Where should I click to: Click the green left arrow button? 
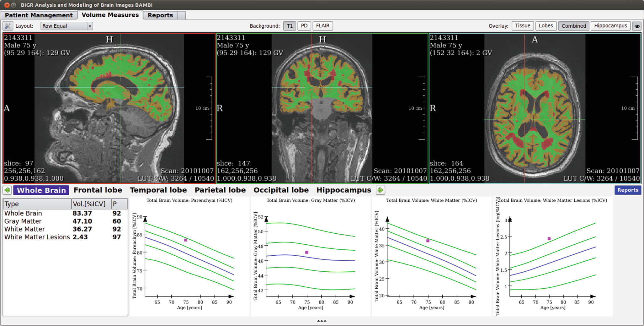point(8,190)
